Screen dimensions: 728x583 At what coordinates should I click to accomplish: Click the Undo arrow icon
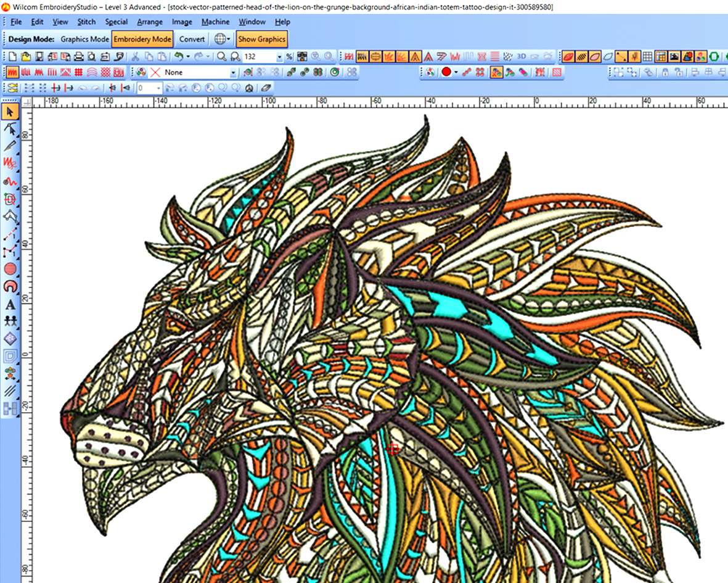[179, 57]
